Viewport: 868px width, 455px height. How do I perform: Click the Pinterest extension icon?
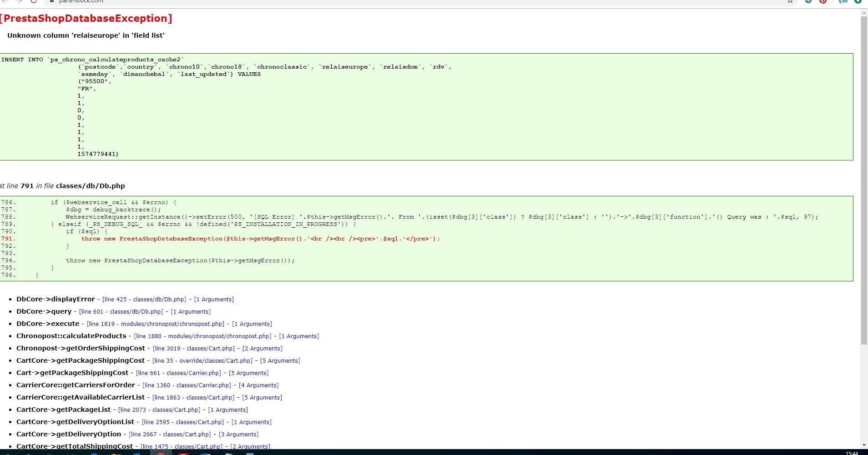[823, 1]
